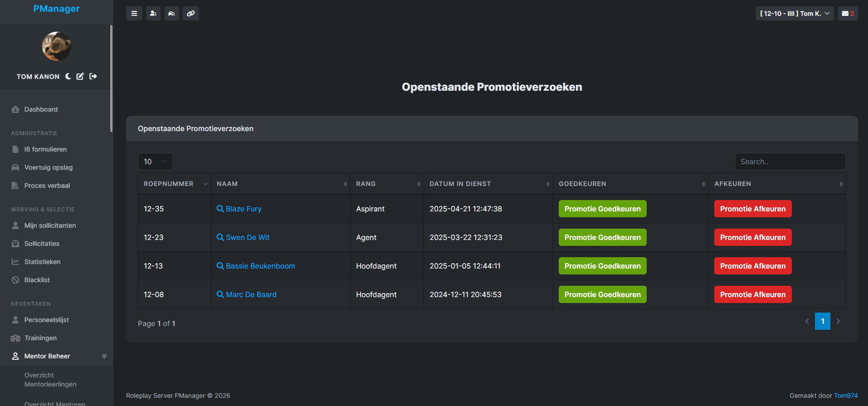Open the rows-per-page dropdown showing 10
This screenshot has height=406, width=868.
[x=155, y=161]
